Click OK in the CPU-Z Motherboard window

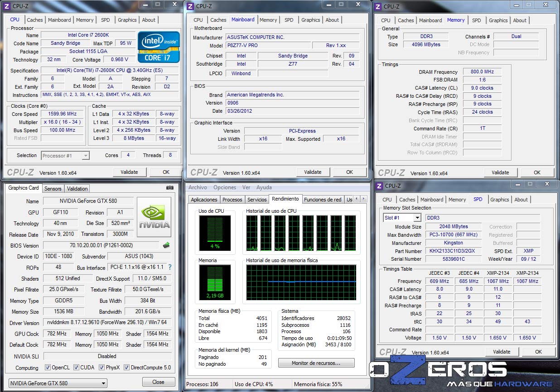point(349,172)
